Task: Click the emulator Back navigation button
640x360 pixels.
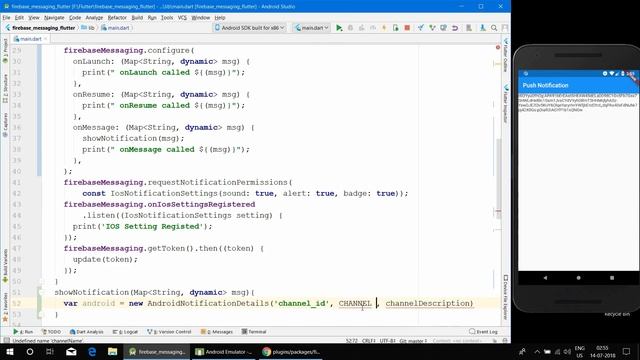Action: point(545,278)
